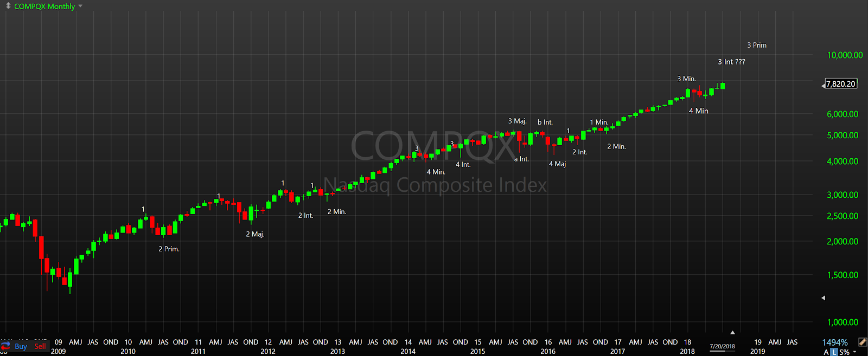Toggle the S% scale button
The width and height of the screenshot is (868, 356).
[x=844, y=352]
